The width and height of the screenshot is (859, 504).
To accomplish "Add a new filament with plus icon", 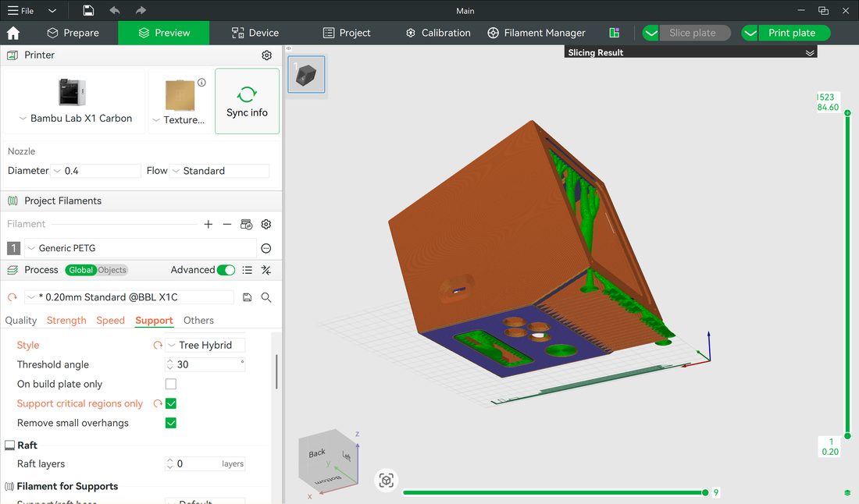I will (x=209, y=225).
